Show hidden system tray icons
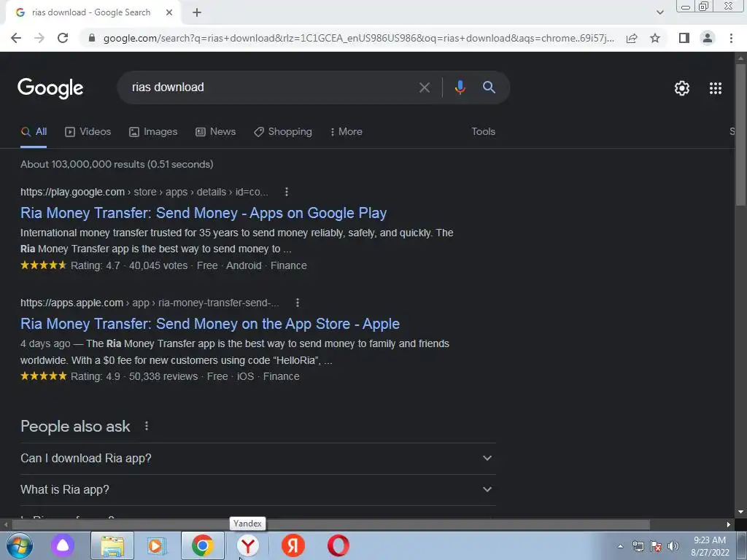This screenshot has width=747, height=560. (x=620, y=546)
